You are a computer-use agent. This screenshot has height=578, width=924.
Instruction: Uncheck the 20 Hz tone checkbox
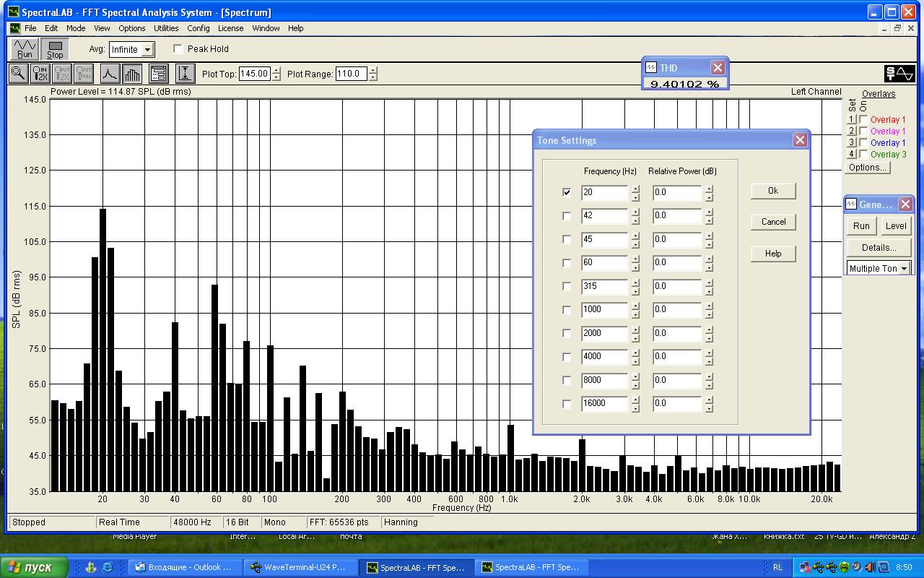[x=567, y=192]
